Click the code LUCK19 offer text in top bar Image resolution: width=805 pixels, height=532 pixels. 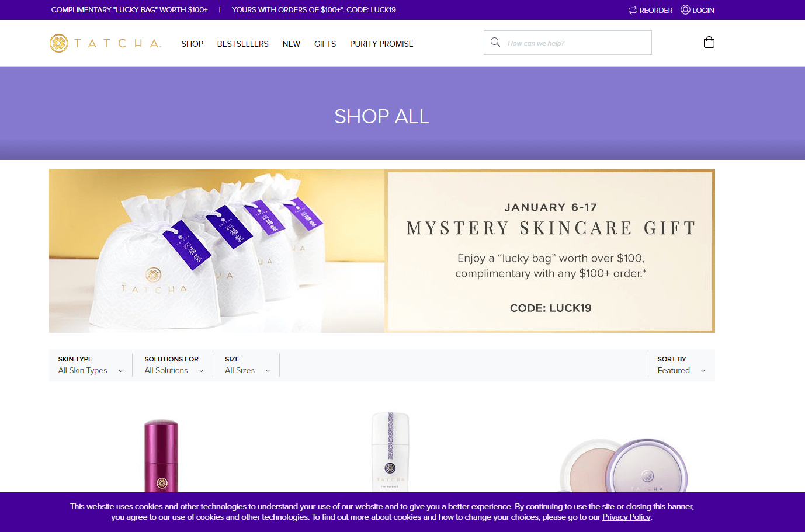314,10
